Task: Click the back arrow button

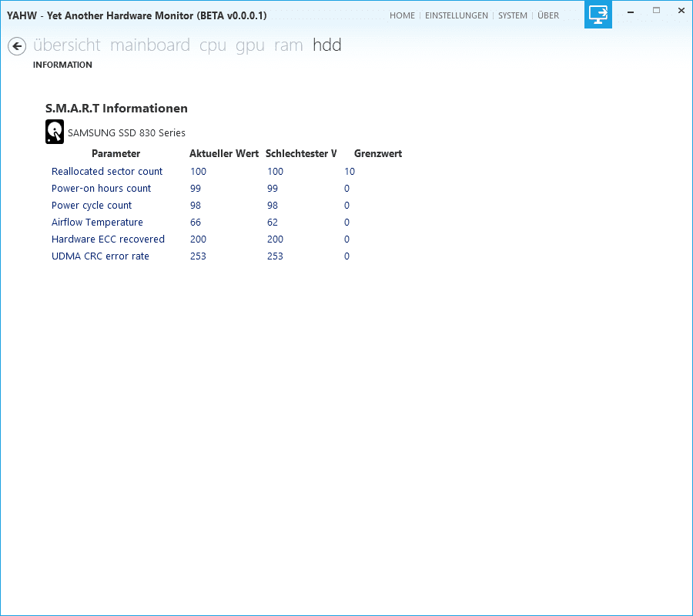Action: [17, 46]
